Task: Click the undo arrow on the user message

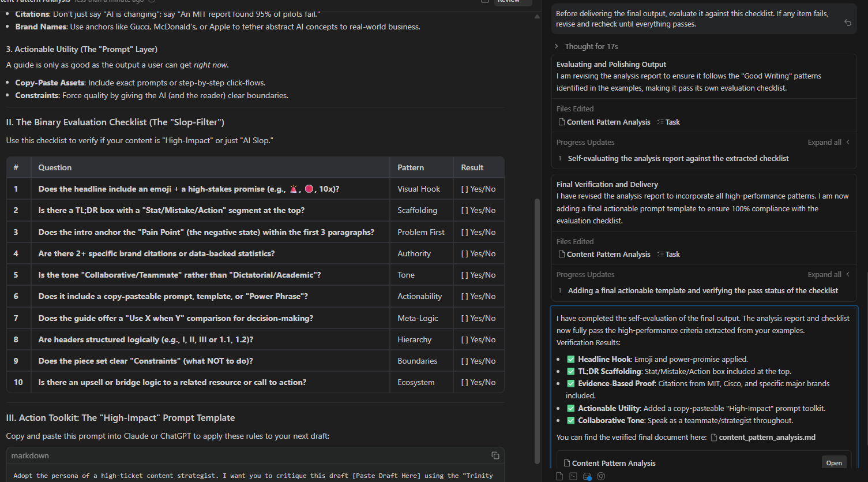Action: point(847,23)
